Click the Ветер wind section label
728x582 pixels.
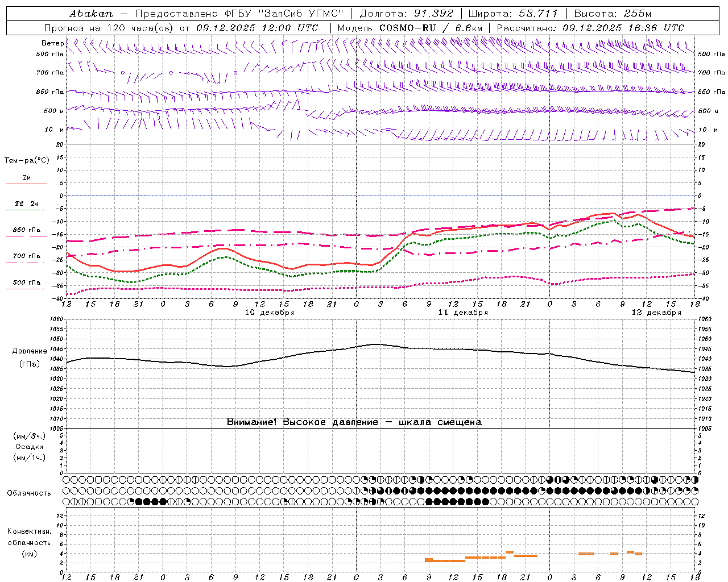click(52, 43)
